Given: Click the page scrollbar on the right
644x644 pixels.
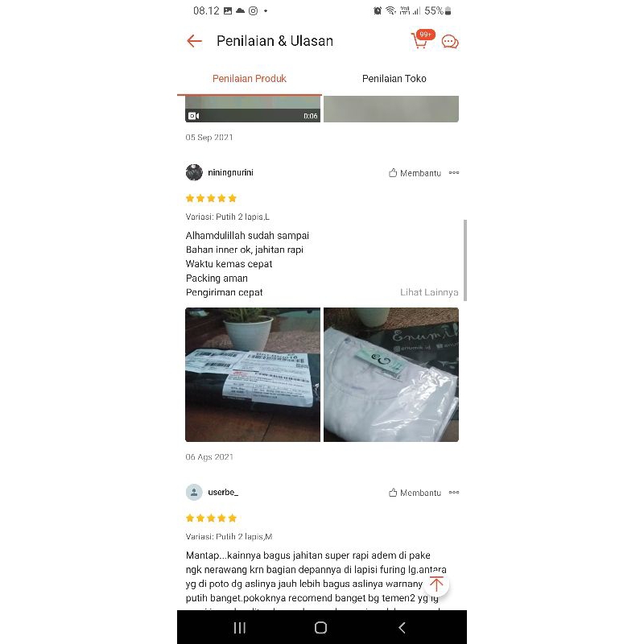Looking at the screenshot, I should coord(465,260).
